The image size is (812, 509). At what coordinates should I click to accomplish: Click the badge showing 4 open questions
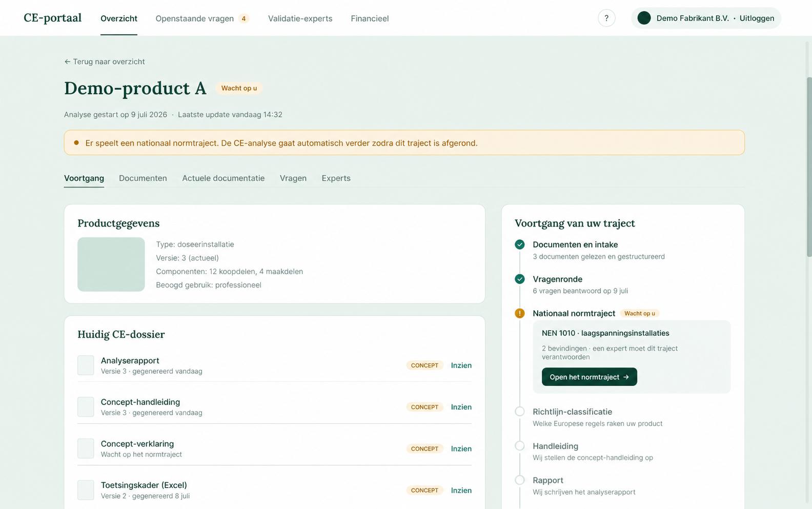[x=244, y=18]
